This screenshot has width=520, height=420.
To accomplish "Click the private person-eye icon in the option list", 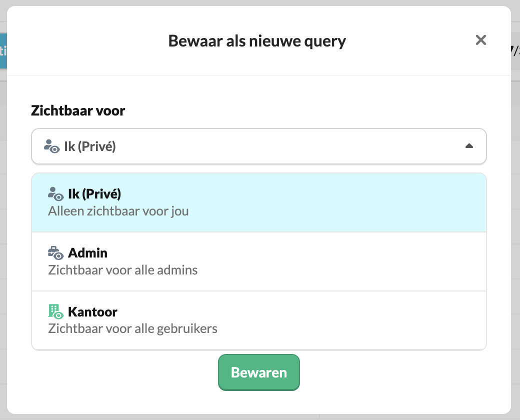I will pyautogui.click(x=55, y=194).
